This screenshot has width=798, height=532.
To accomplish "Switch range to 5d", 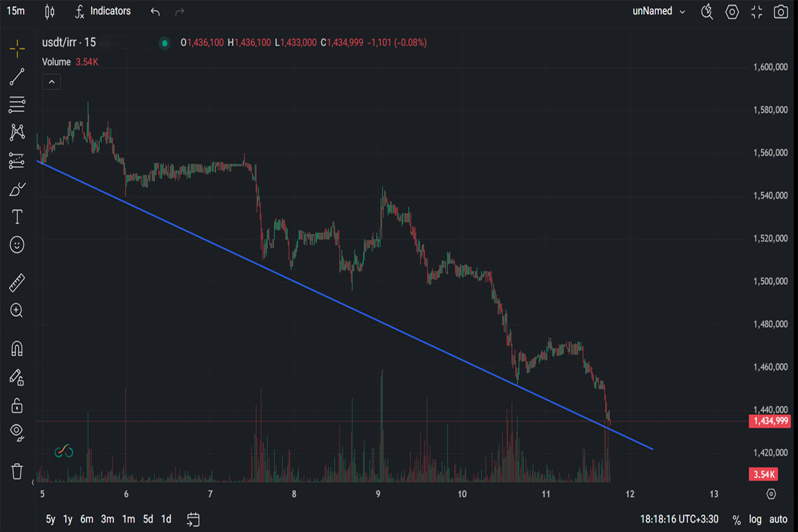I will coord(148,519).
